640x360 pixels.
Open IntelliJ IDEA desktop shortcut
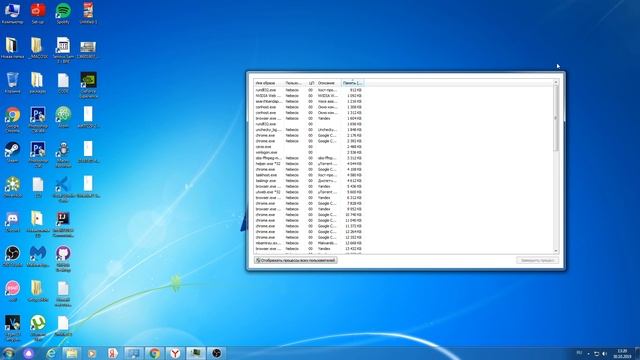pos(63,224)
